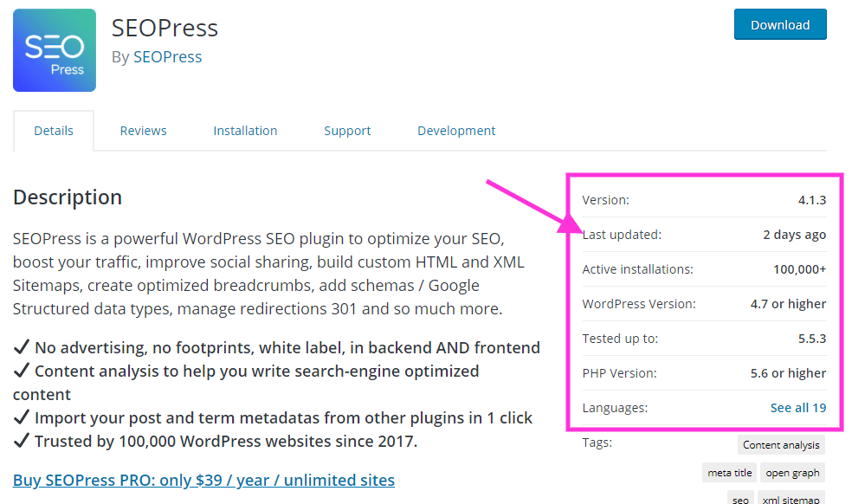The width and height of the screenshot is (852, 504).
Task: Select the open graph tag
Action: 792,473
